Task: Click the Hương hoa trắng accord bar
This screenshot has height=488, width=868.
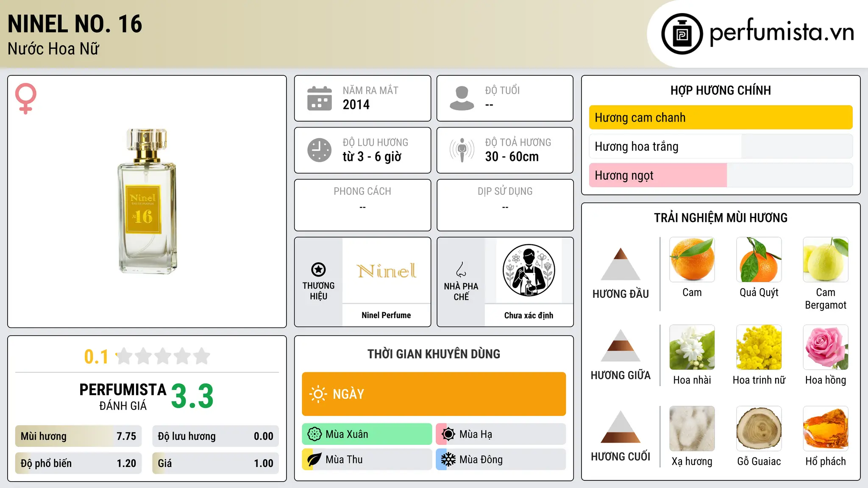Action: click(x=721, y=146)
